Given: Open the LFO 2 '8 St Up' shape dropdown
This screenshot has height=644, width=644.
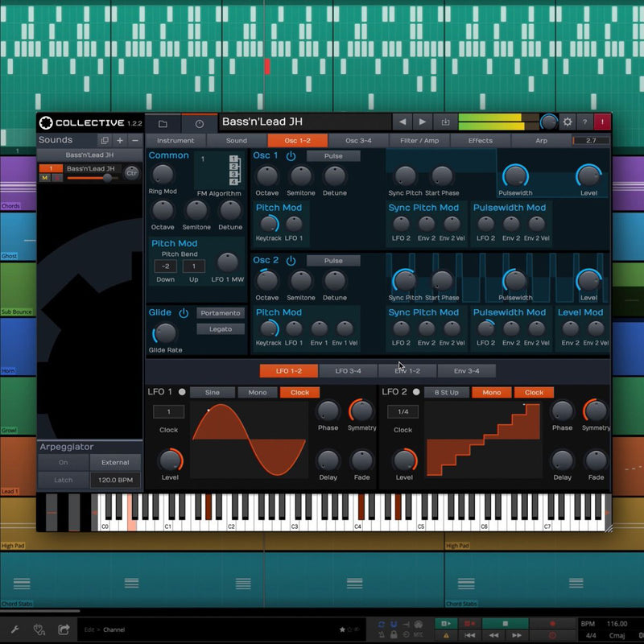Looking at the screenshot, I should click(446, 393).
